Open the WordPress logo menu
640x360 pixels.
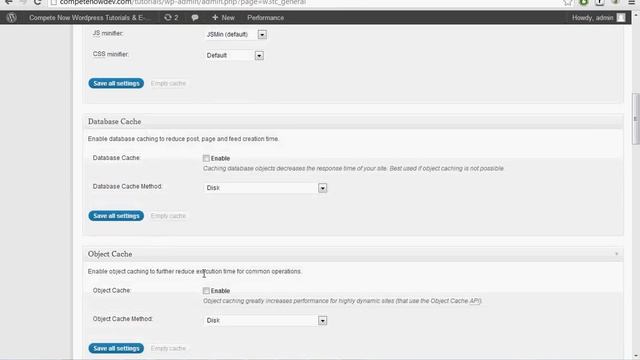[11, 18]
